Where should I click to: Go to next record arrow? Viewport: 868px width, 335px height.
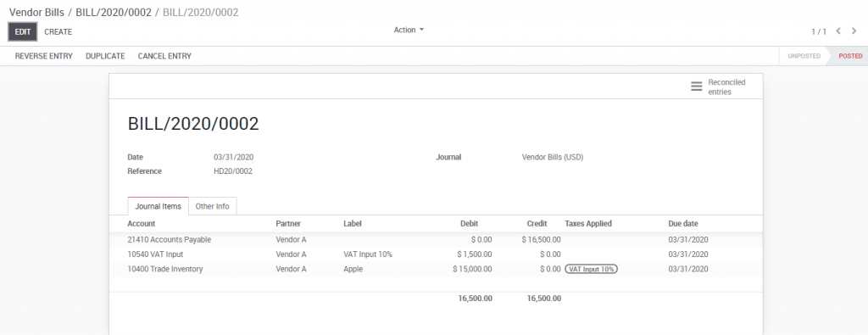854,31
